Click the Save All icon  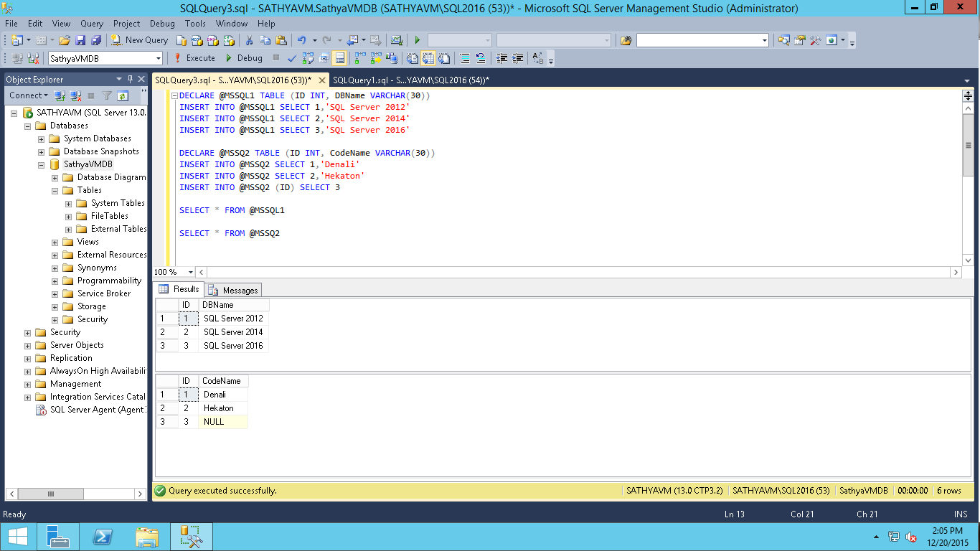95,40
